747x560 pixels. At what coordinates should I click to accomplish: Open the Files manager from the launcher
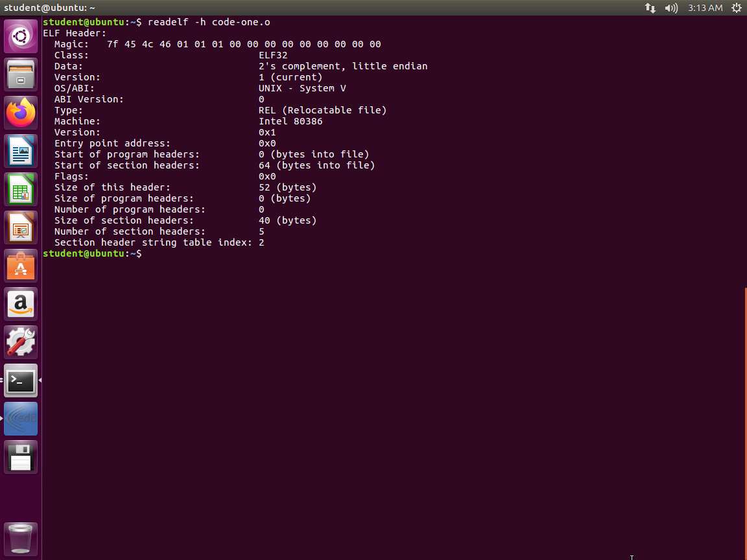click(21, 75)
